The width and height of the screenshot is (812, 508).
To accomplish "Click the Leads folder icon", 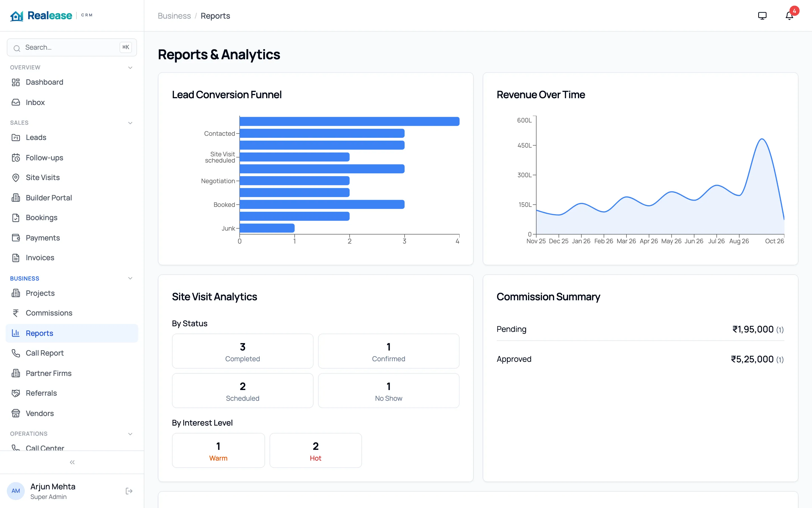I will [16, 137].
